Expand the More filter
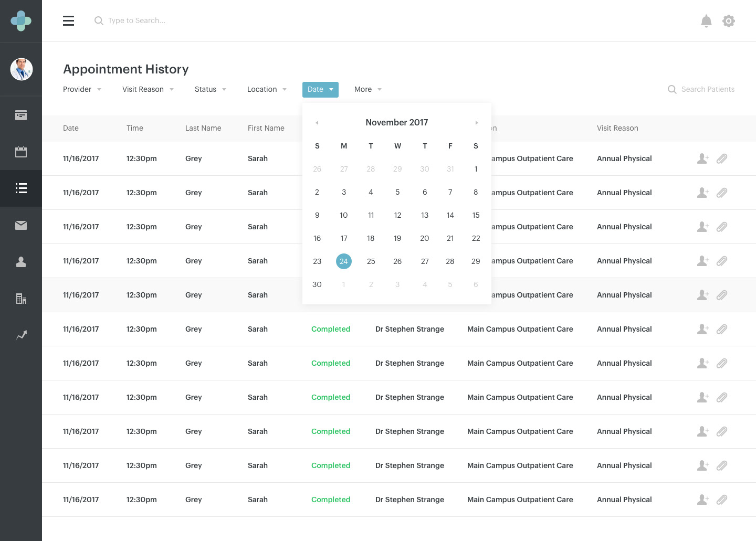756x541 pixels. (x=368, y=89)
